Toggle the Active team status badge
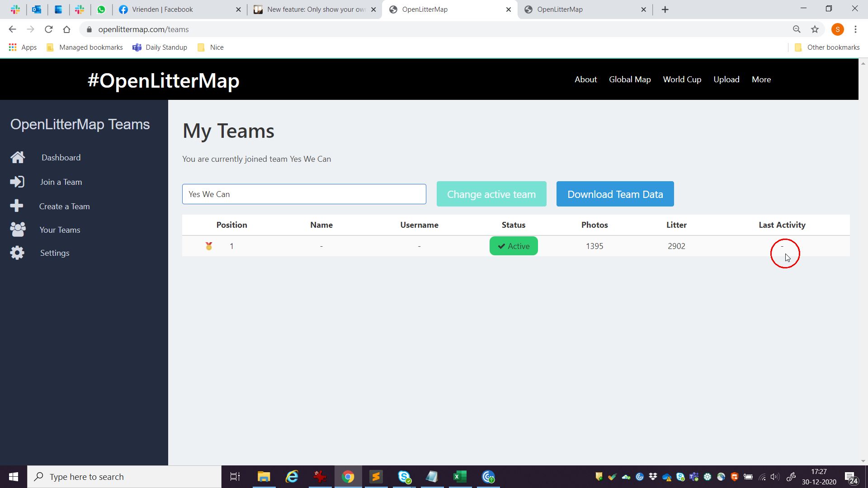Image resolution: width=868 pixels, height=488 pixels. tap(513, 246)
